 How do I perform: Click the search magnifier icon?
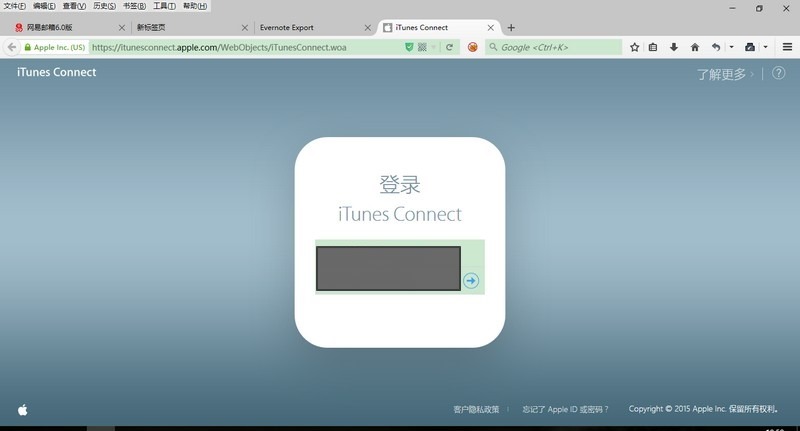pos(493,47)
